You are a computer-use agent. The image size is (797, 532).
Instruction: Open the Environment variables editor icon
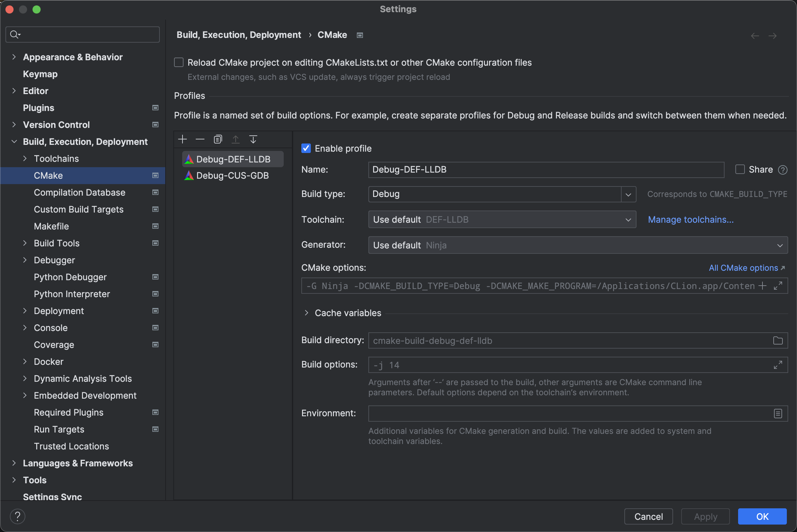778,413
